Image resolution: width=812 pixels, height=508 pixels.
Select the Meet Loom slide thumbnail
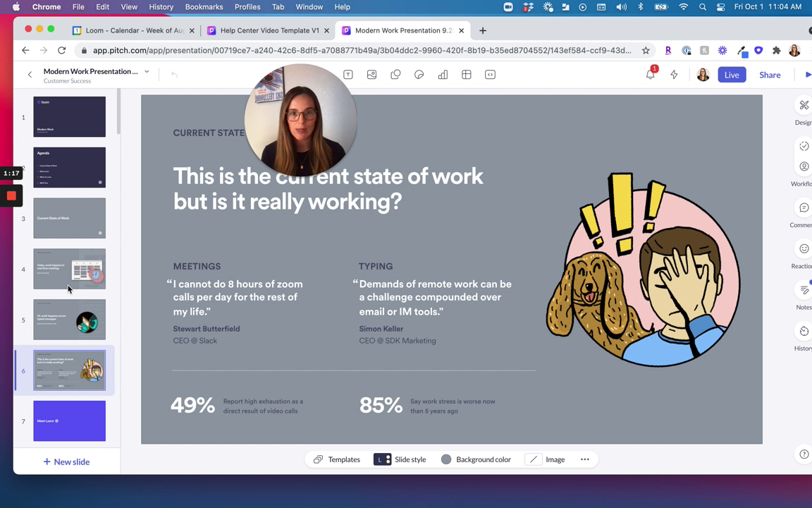69,421
